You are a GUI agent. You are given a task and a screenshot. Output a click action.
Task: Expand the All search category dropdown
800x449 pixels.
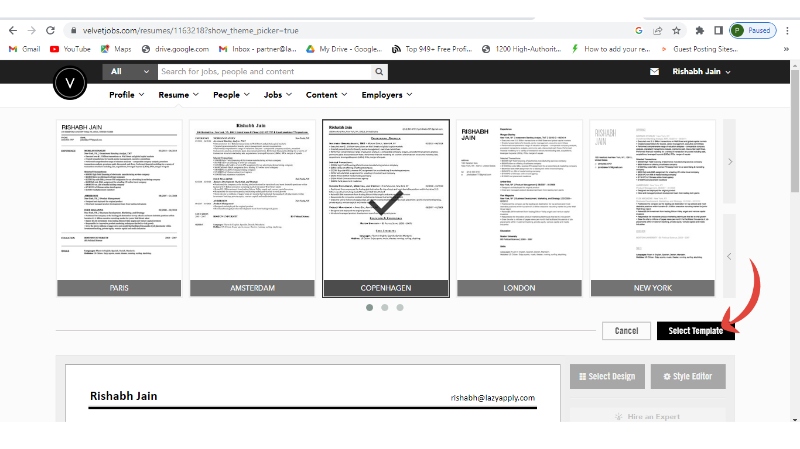pyautogui.click(x=129, y=72)
